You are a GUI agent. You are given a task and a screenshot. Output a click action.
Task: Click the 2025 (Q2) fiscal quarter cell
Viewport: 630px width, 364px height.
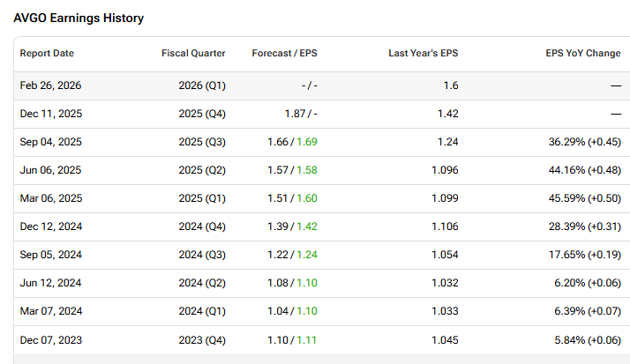pos(200,170)
